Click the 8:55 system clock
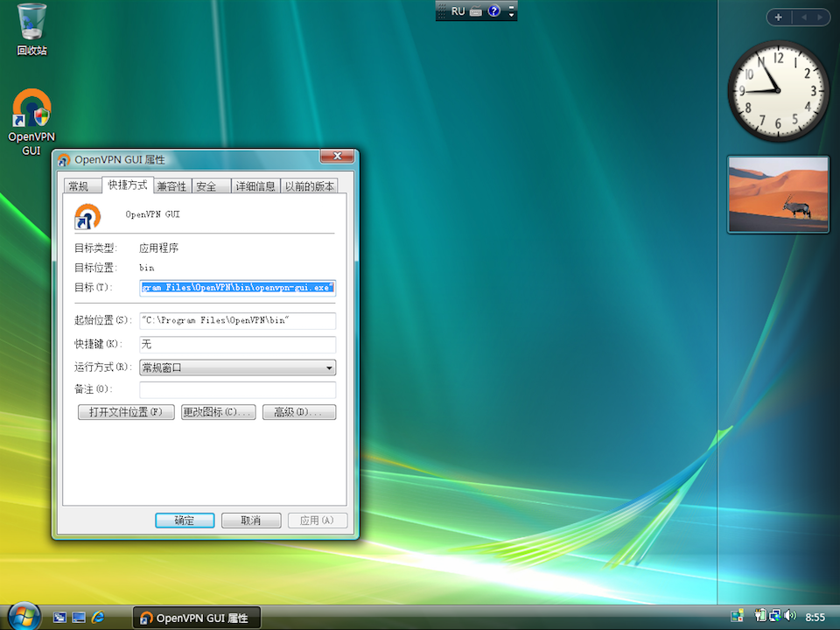Screen dimensions: 840x630 click(x=815, y=617)
